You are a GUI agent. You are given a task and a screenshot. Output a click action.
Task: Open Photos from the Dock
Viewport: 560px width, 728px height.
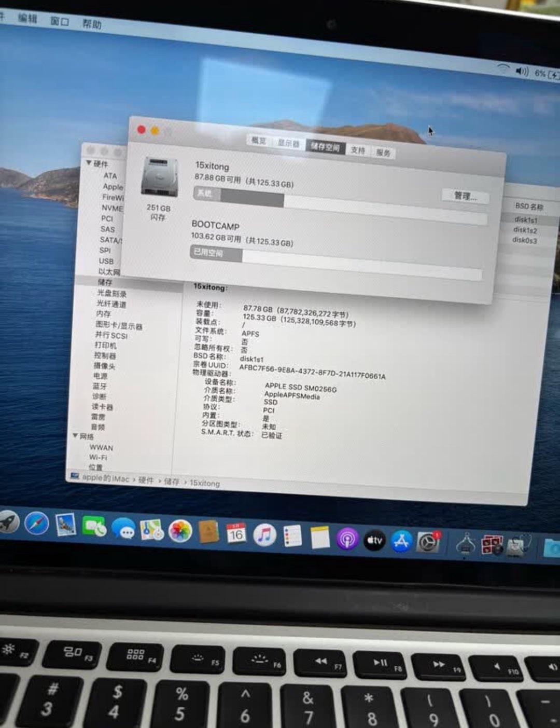[x=180, y=532]
